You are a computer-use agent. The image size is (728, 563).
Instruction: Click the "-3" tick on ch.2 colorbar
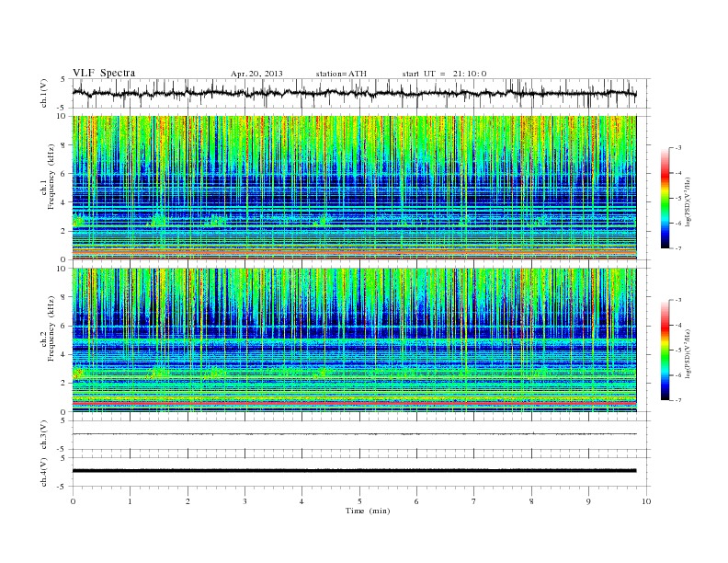click(678, 300)
